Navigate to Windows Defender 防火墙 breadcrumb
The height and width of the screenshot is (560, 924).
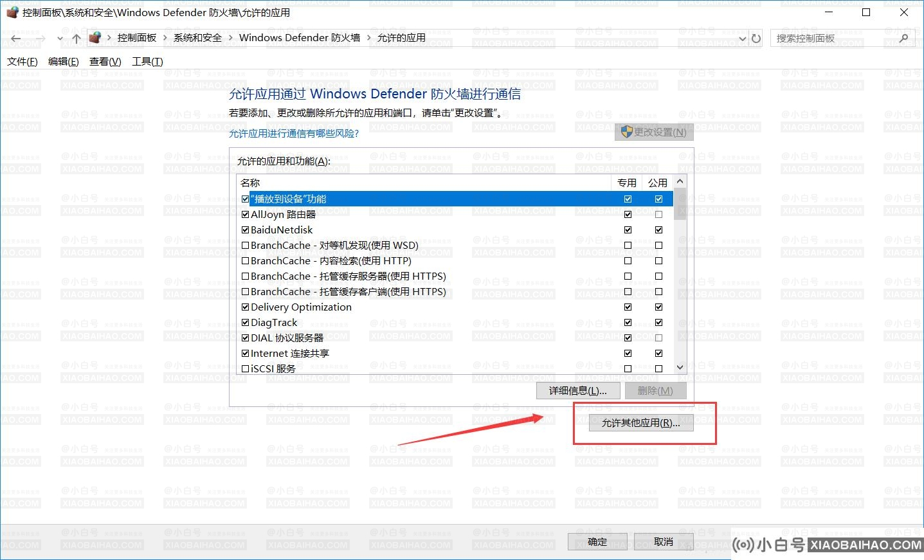[300, 38]
